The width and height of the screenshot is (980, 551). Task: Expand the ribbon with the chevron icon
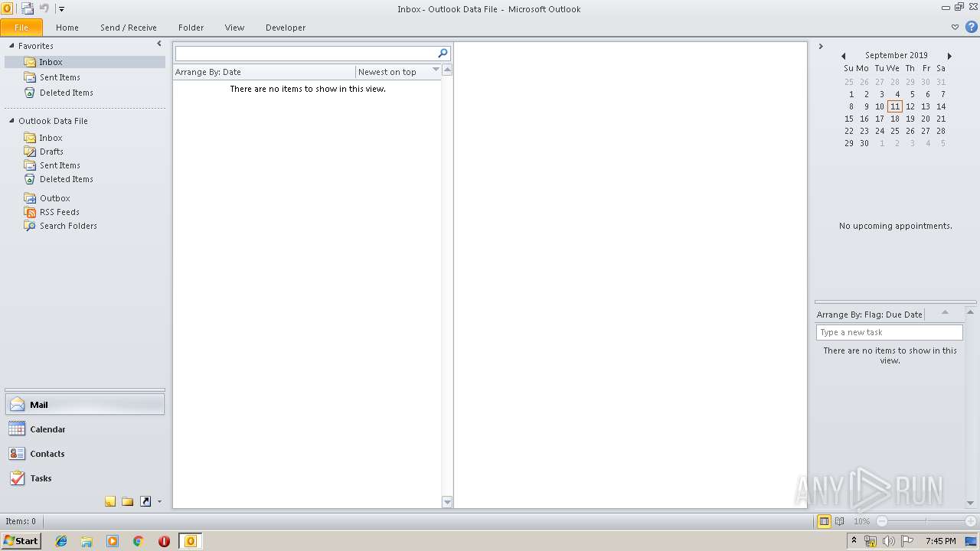955,27
